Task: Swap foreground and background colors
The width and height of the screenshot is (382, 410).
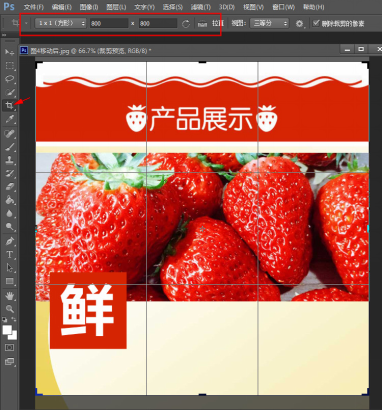Action: tap(14, 319)
